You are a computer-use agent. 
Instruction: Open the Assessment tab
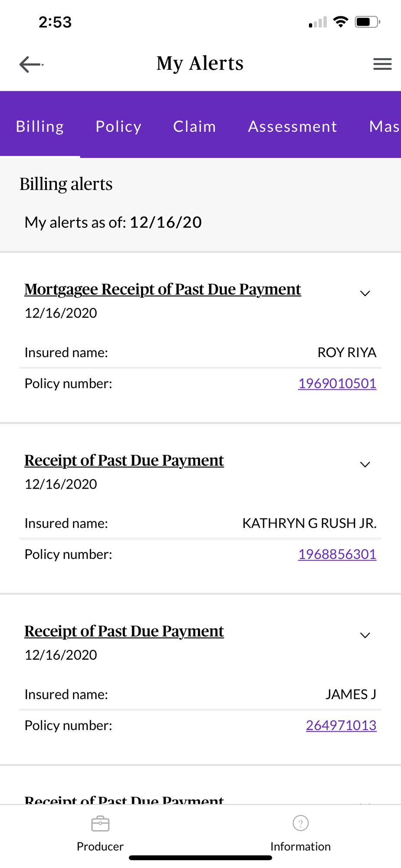pyautogui.click(x=293, y=126)
